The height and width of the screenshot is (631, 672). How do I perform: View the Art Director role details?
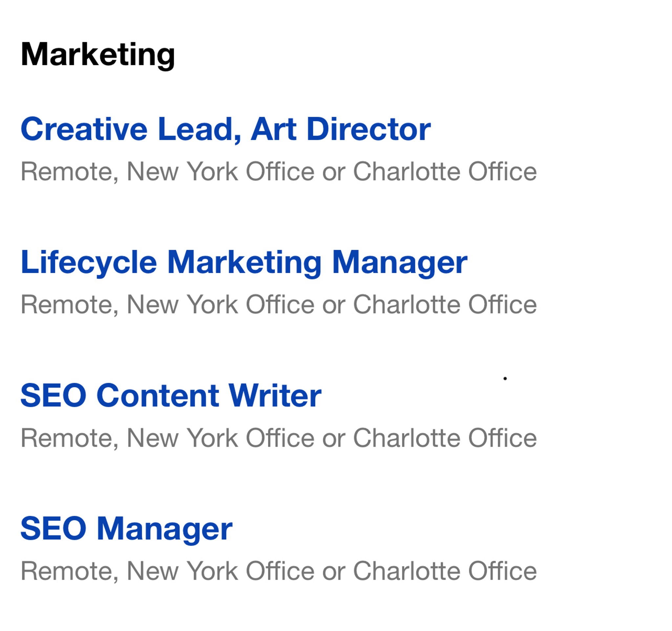click(225, 130)
